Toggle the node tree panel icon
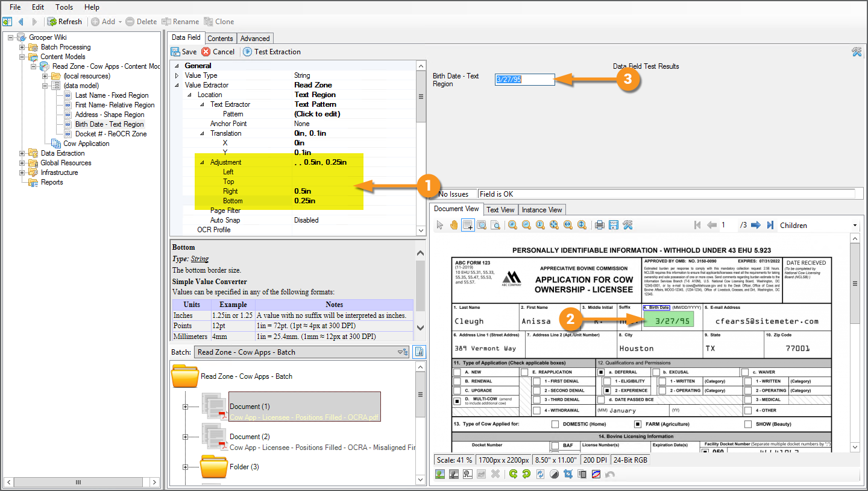This screenshot has height=491, width=868. pyautogui.click(x=7, y=22)
